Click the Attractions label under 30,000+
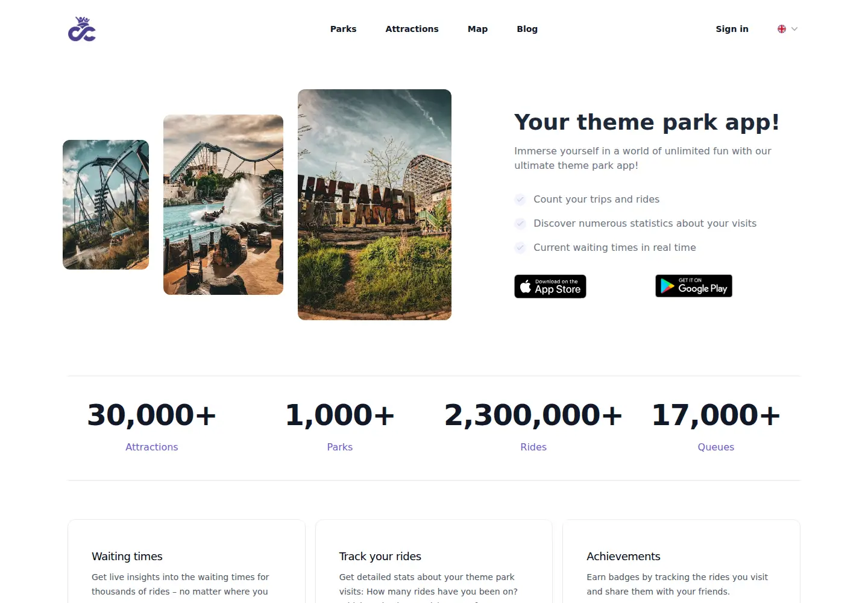This screenshot has height=603, width=868. pos(152,447)
